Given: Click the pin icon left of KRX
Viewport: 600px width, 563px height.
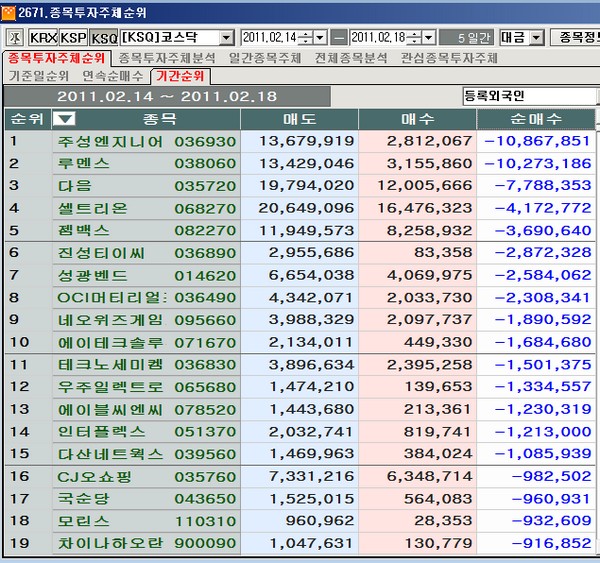Looking at the screenshot, I should pos(15,38).
